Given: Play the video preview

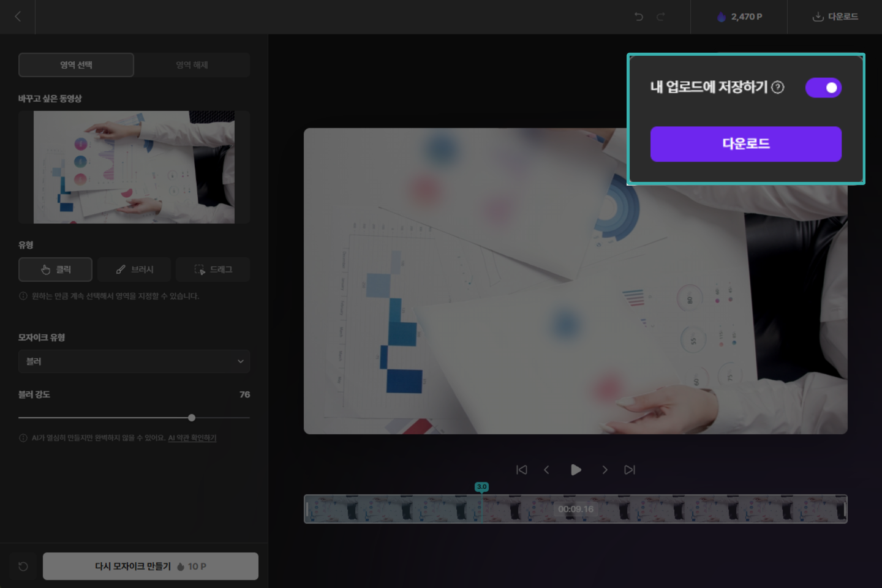Looking at the screenshot, I should coord(576,470).
